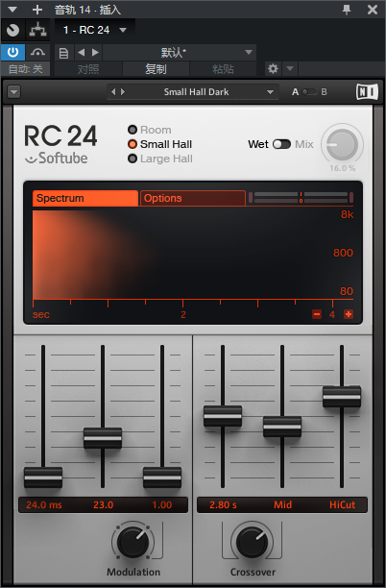The width and height of the screenshot is (386, 588).
Task: Toggle the Wet/Mix switch
Action: click(281, 144)
